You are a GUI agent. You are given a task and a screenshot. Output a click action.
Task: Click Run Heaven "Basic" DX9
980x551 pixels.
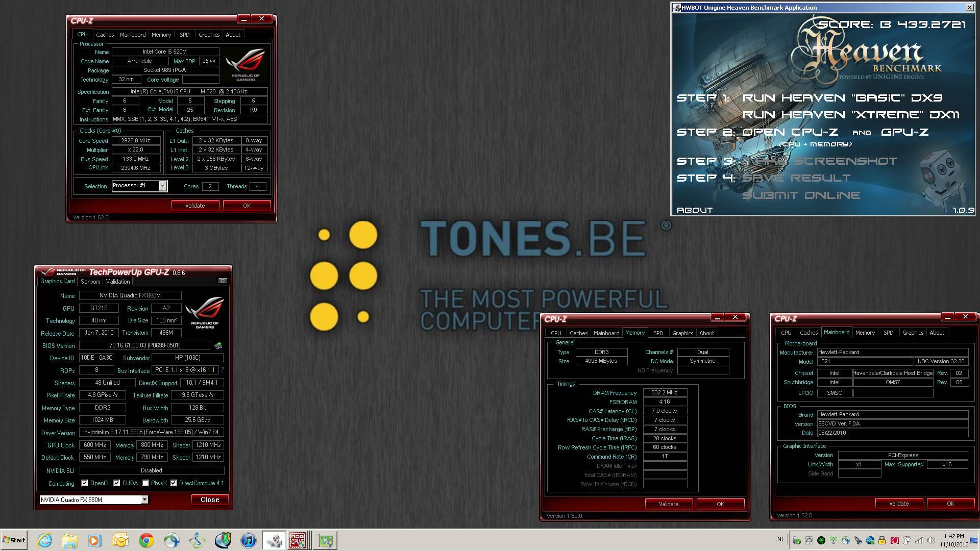point(842,98)
